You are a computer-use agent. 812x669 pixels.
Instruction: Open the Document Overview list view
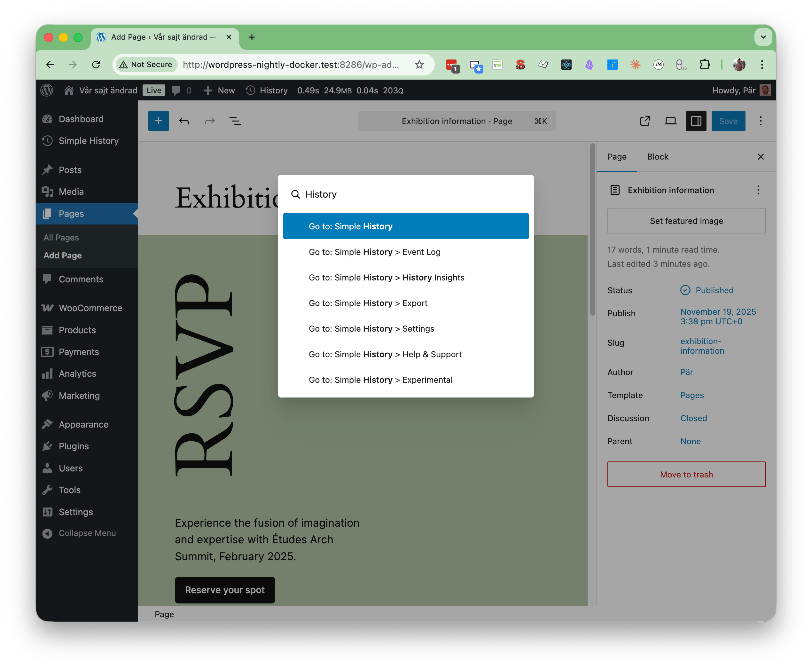(x=235, y=121)
